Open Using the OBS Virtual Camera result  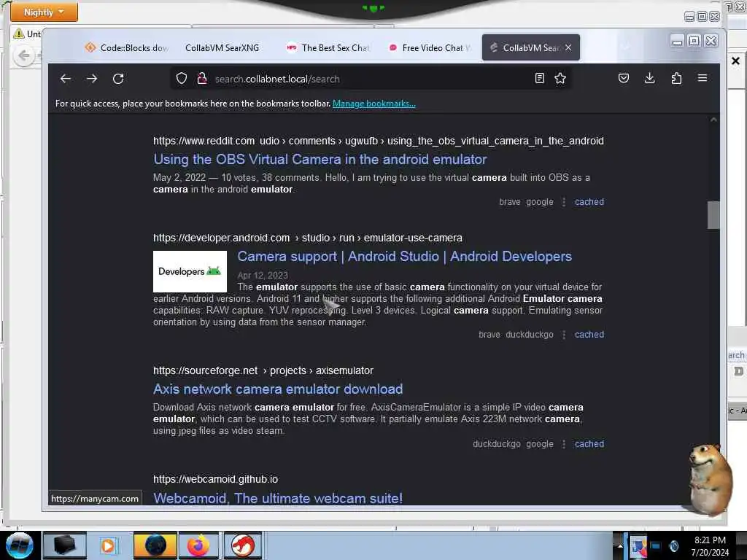click(320, 160)
